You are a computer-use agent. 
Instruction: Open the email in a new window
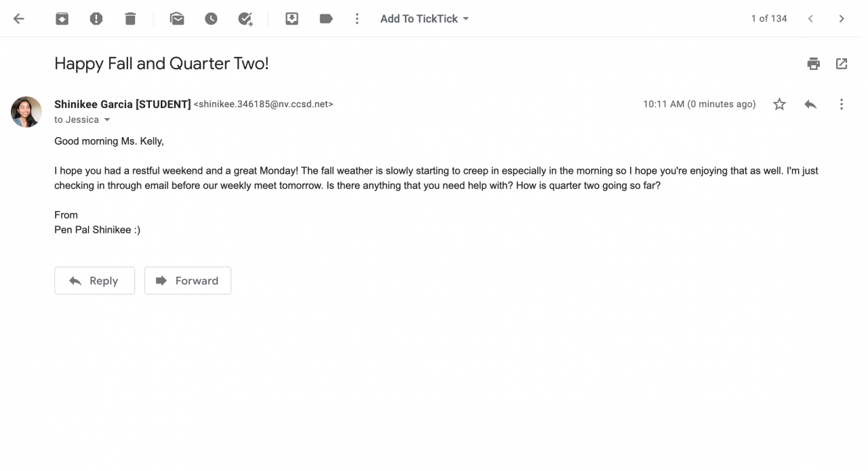tap(842, 64)
